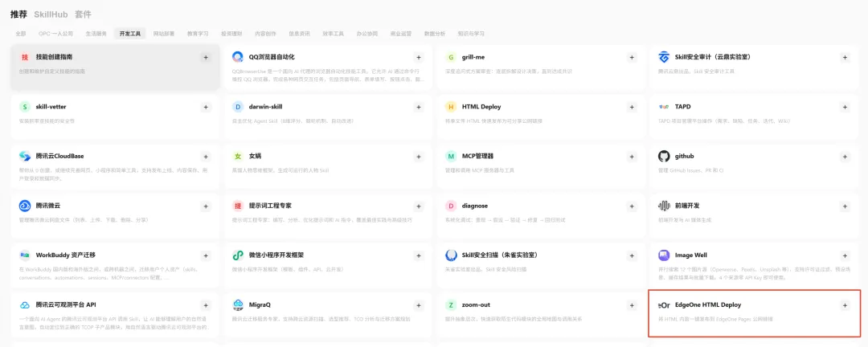The height and width of the screenshot is (347, 868).
Task: Open the 技能创建指南 card
Action: pos(115,67)
